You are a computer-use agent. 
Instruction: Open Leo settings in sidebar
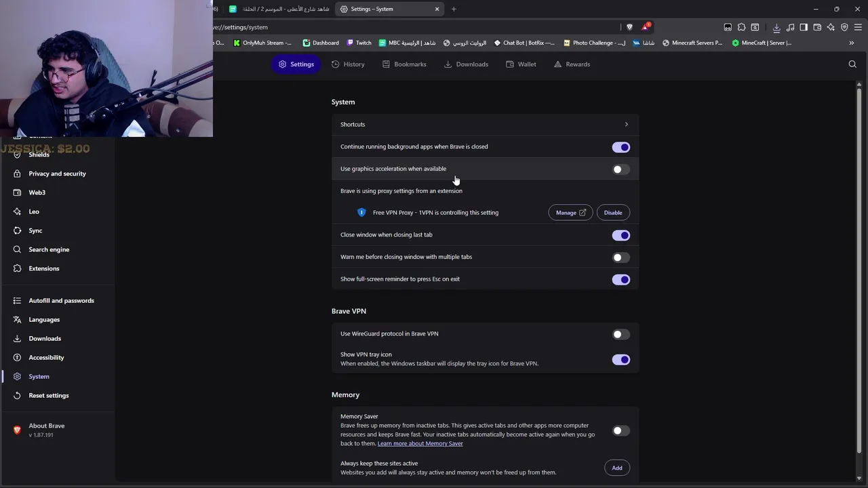[34, 211]
